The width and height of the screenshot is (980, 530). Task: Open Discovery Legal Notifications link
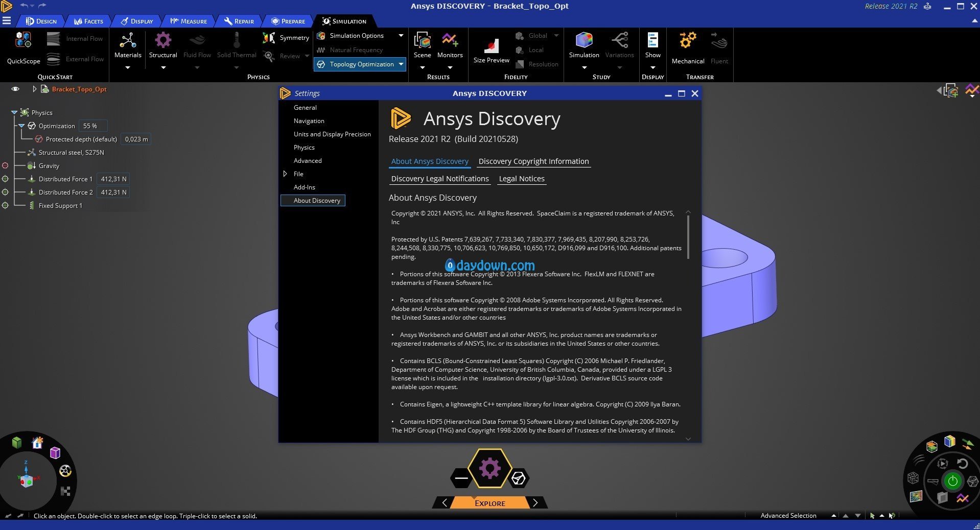[440, 179]
